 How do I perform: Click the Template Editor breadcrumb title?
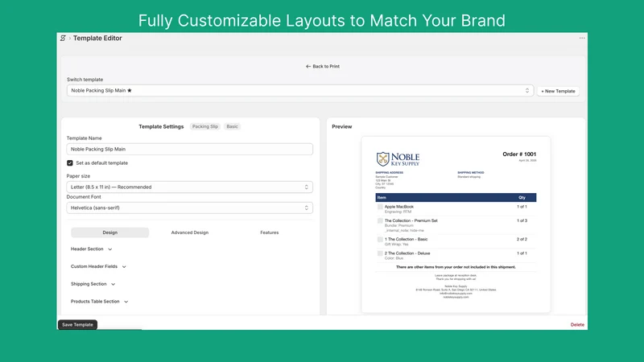click(97, 38)
